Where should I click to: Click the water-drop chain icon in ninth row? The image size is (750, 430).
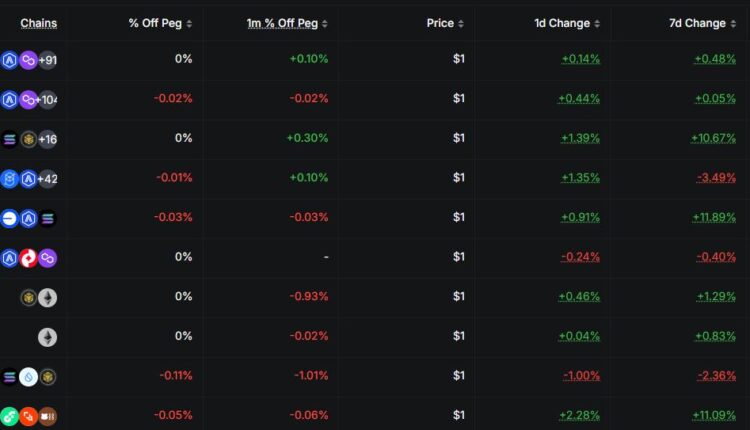(28, 377)
